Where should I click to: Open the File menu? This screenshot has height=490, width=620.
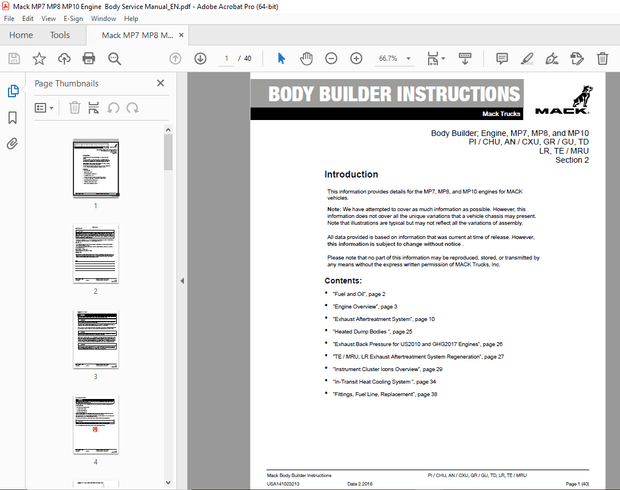click(x=9, y=19)
